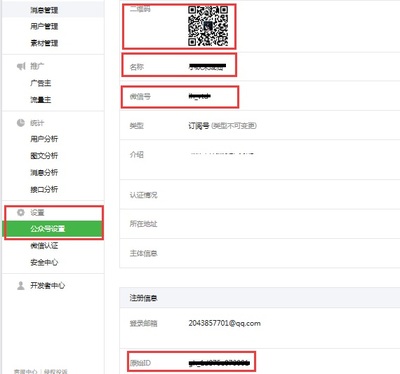The image size is (400, 374).
Task: Click the 推广 megaphone icon
Action: (21, 66)
